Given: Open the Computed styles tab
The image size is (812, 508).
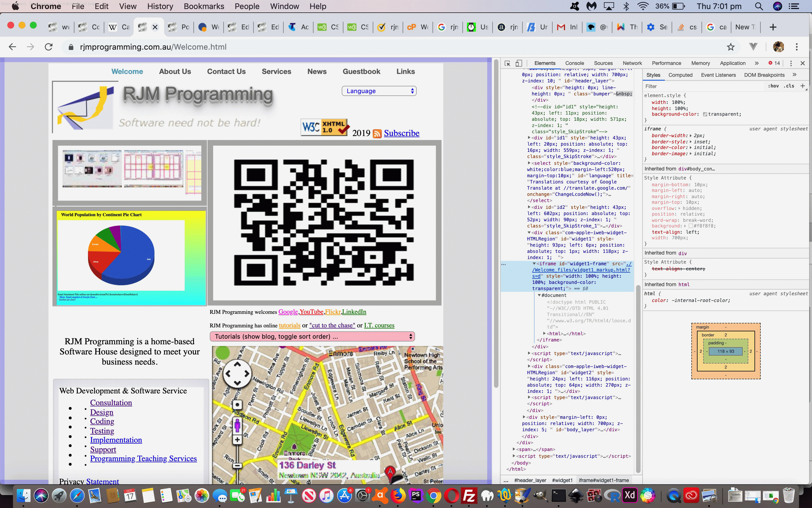Looking at the screenshot, I should (x=680, y=75).
